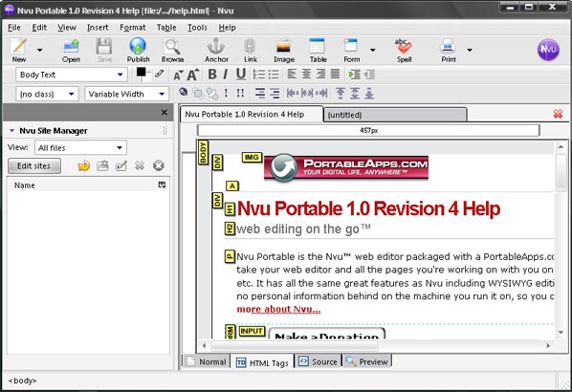This screenshot has width=572, height=392.
Task: Click the highlighter pen icon
Action: tap(159, 74)
